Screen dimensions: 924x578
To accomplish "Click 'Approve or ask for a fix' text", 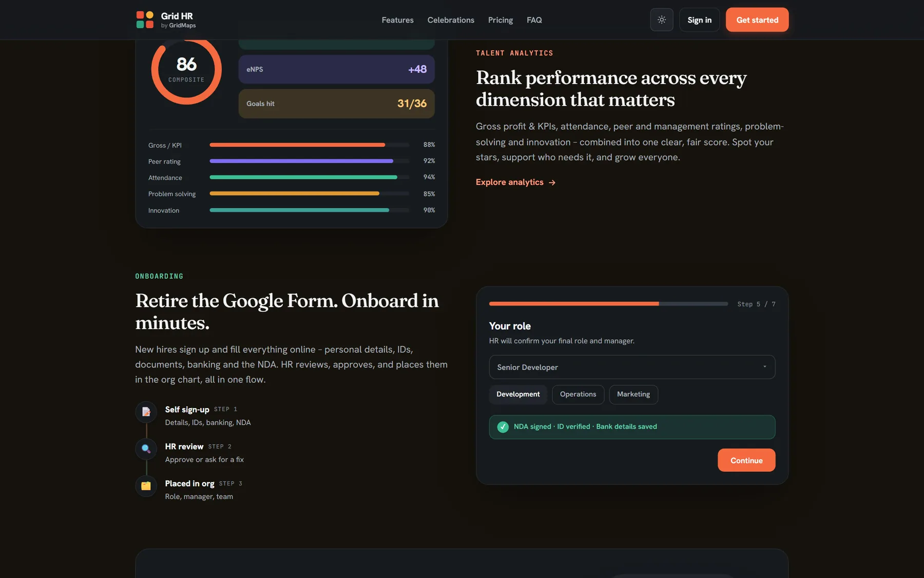I will point(204,459).
